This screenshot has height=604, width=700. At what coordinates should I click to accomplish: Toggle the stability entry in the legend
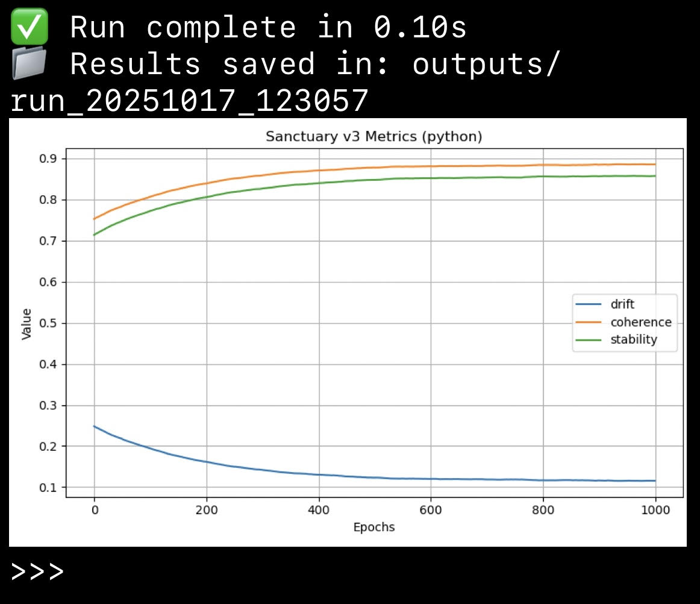(x=633, y=339)
